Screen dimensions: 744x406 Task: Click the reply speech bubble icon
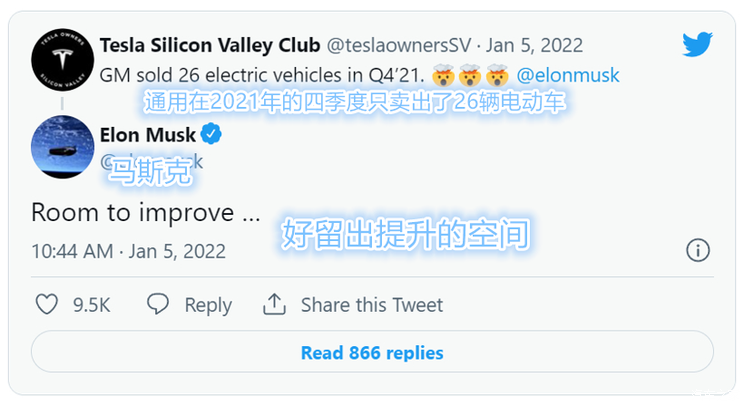tap(159, 304)
